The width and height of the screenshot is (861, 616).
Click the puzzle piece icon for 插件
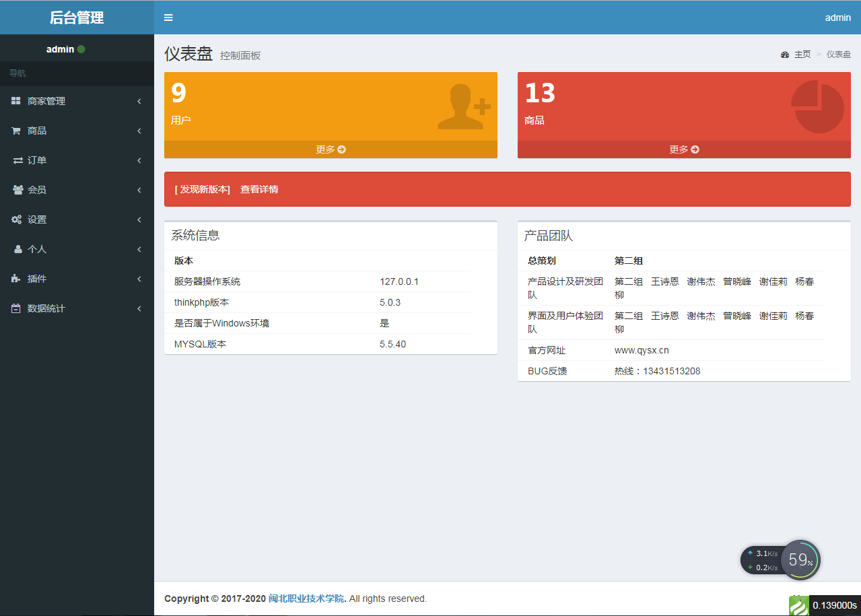point(16,279)
